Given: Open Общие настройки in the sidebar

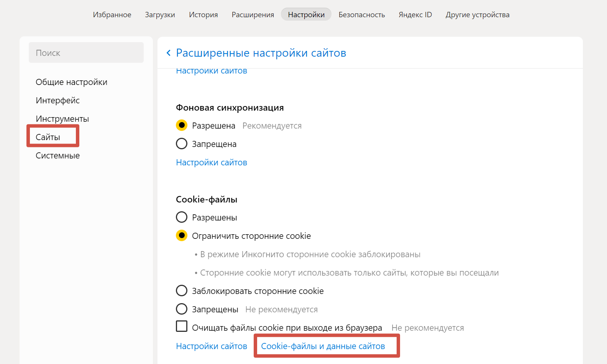Looking at the screenshot, I should click(x=71, y=82).
